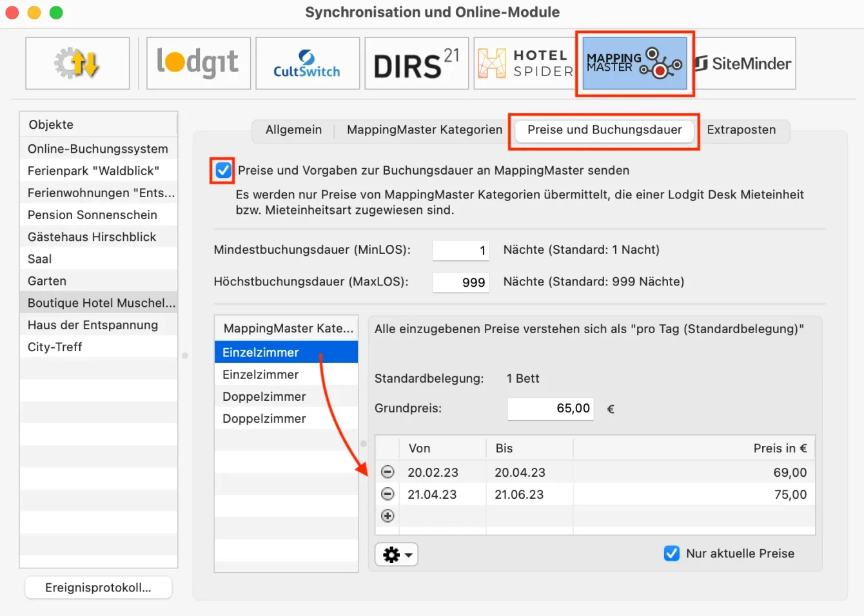Switch to the Allgemein tab

tap(293, 130)
